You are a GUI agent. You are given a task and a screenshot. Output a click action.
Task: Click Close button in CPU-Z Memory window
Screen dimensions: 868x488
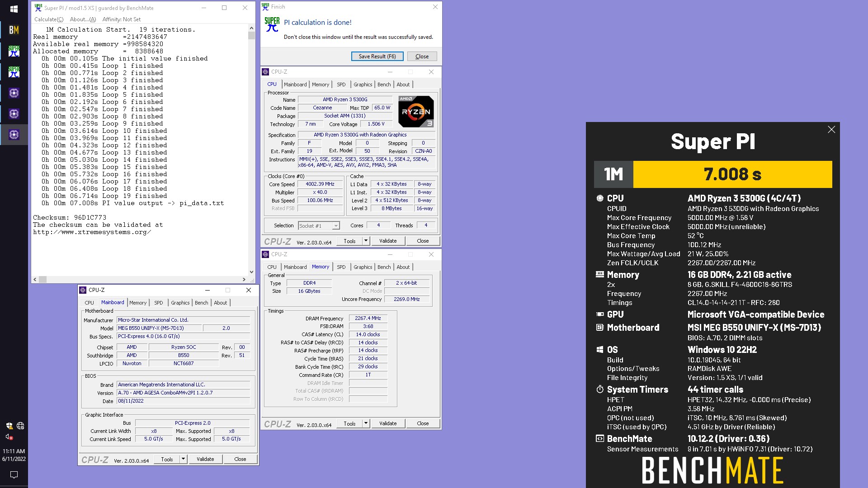423,423
